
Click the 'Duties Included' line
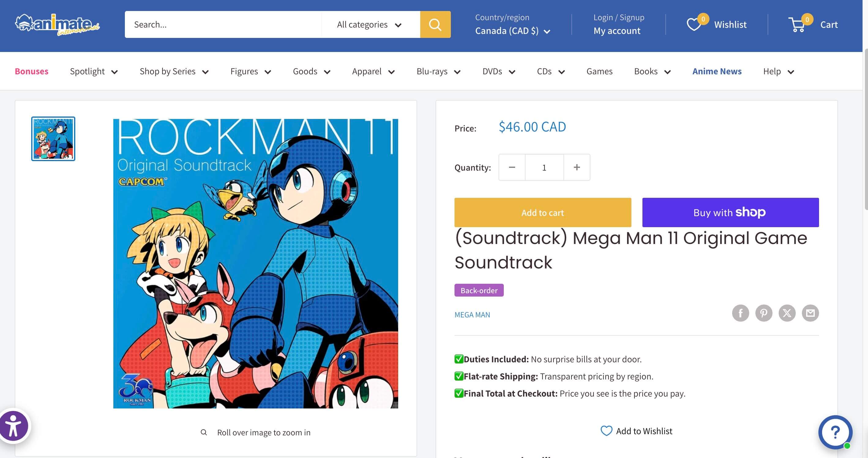click(x=548, y=359)
